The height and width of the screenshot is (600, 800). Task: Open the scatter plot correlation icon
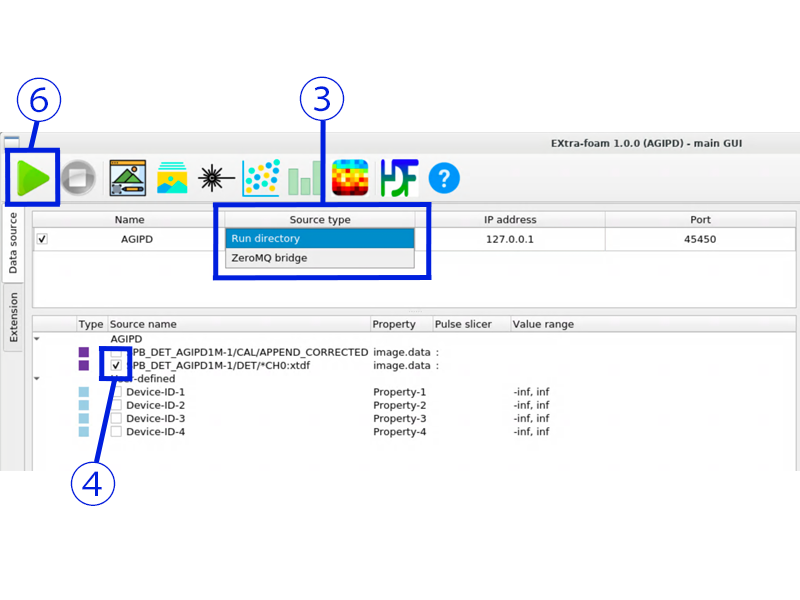pos(261,178)
